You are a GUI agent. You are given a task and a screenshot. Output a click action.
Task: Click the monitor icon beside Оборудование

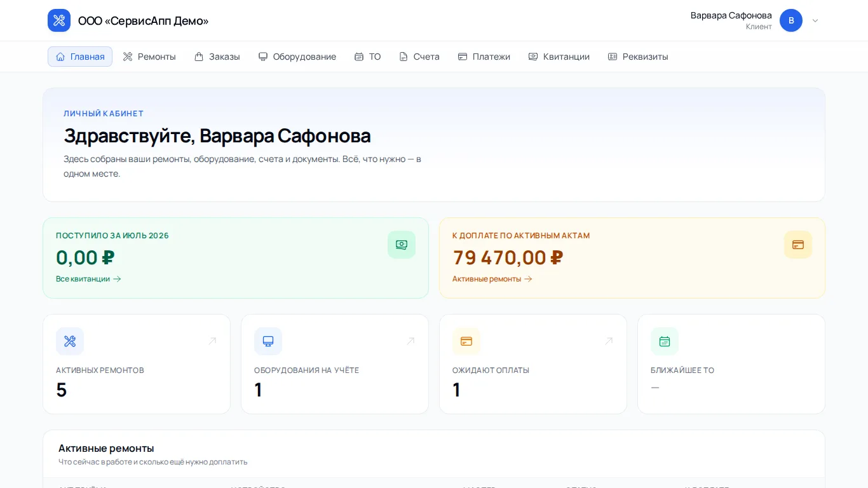[x=263, y=57]
